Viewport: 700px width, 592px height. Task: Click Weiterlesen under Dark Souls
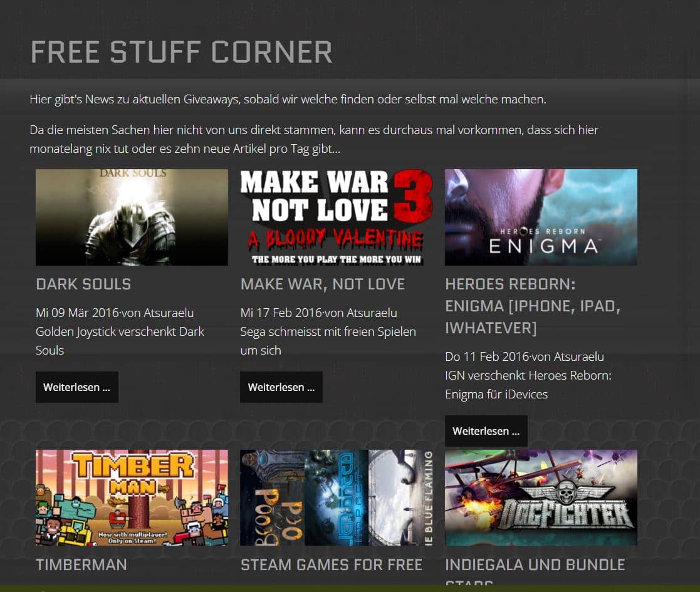coord(77,387)
